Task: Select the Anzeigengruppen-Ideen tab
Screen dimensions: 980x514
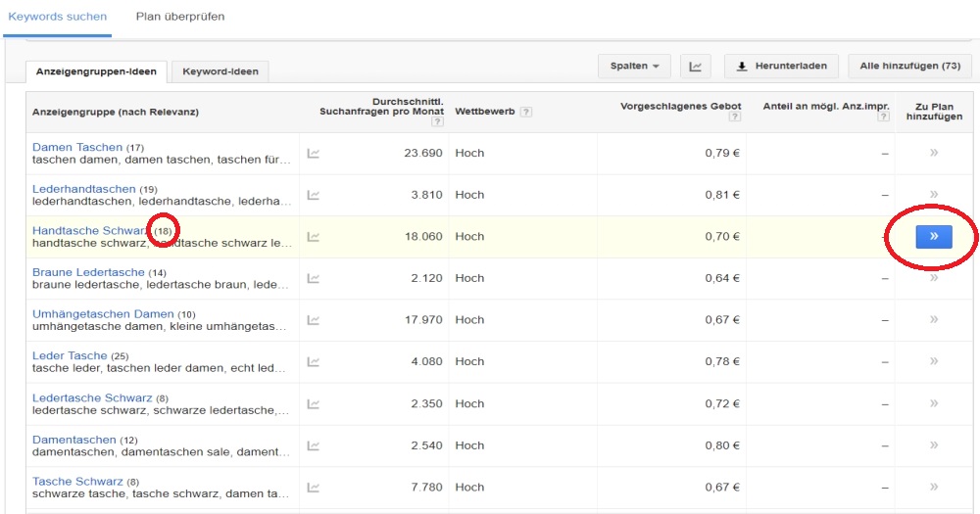Action: [x=96, y=71]
